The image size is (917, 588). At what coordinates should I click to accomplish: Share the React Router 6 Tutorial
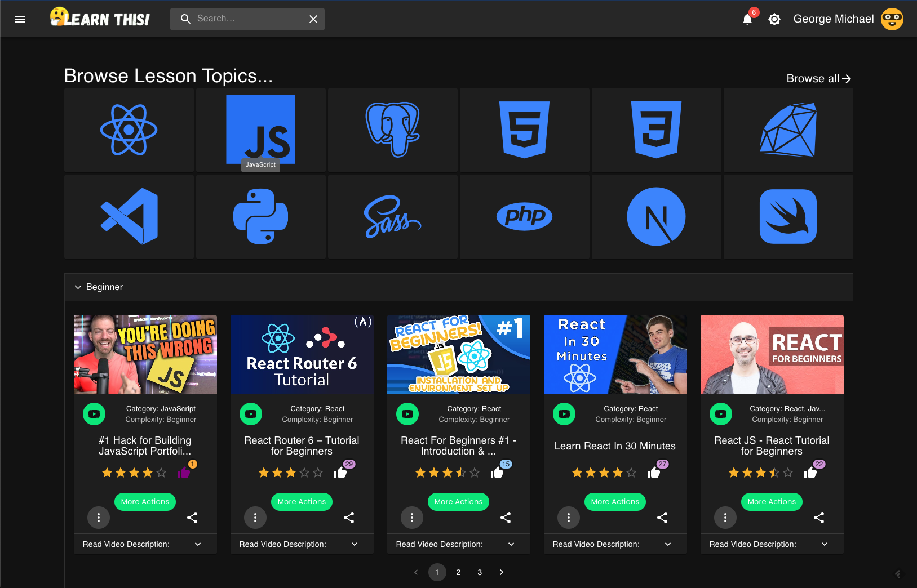pyautogui.click(x=349, y=518)
